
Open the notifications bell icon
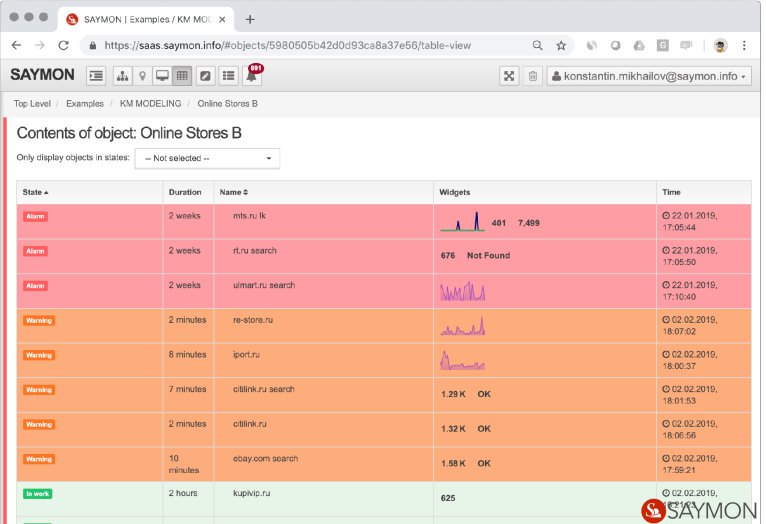[x=252, y=76]
